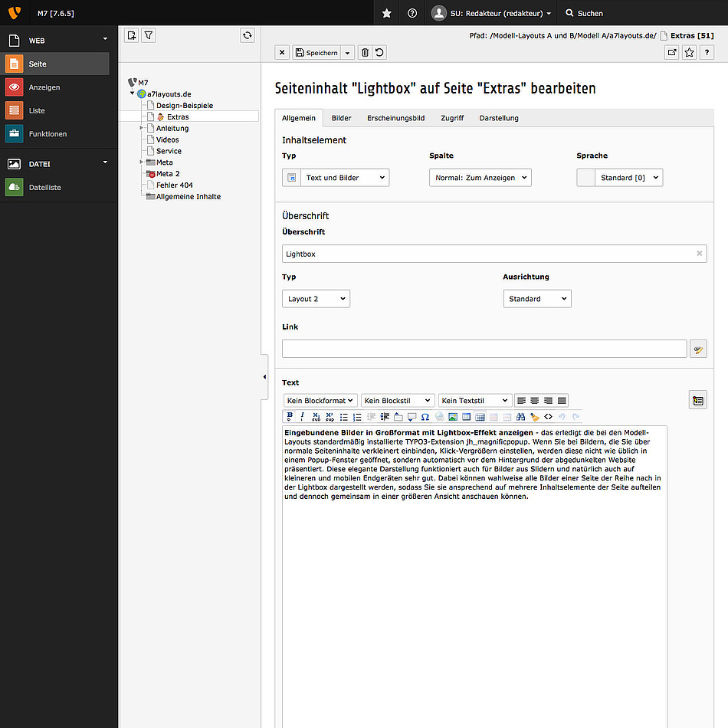Screen dimensions: 728x728
Task: Switch to the Darstellung tab
Action: click(x=499, y=118)
